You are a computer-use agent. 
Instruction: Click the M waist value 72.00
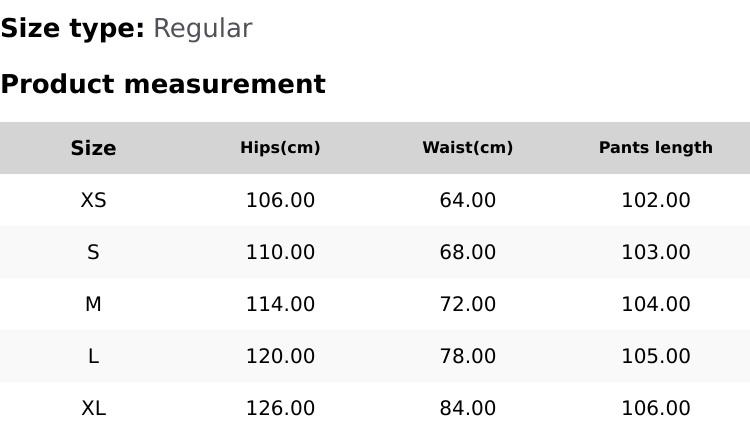[467, 304]
